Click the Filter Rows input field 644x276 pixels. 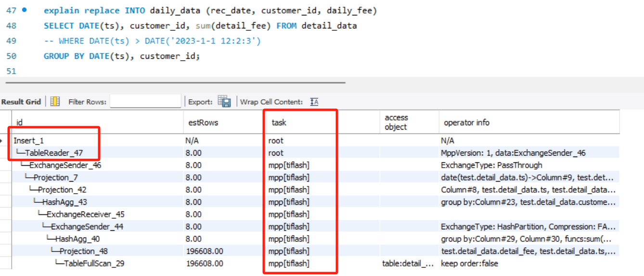click(145, 102)
